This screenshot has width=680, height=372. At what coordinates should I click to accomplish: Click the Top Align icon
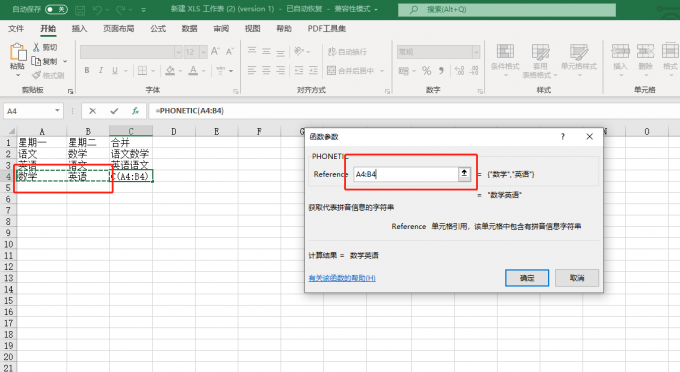[252, 51]
